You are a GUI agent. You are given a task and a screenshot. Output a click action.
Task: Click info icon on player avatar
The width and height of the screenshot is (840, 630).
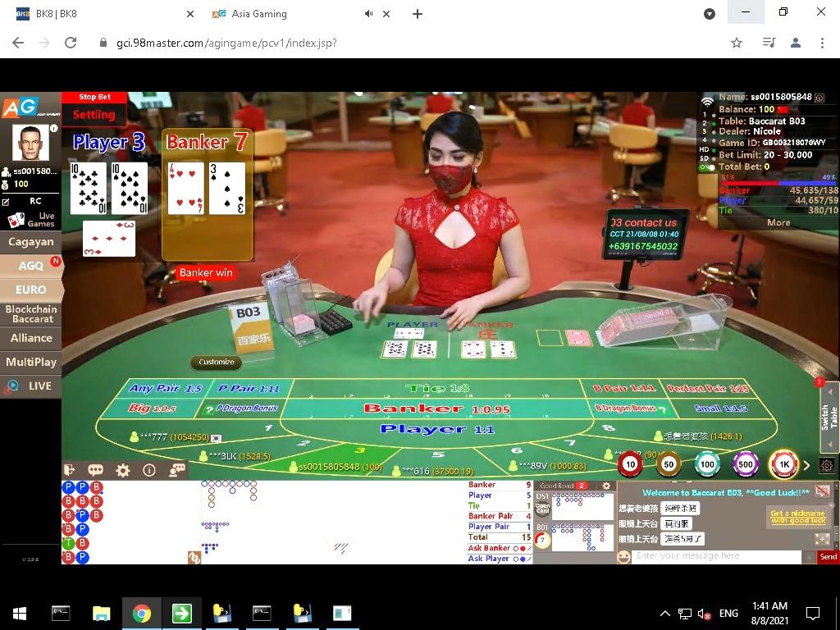[53, 129]
